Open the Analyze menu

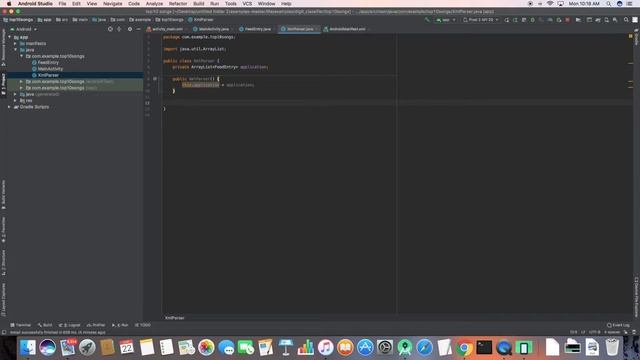154,4
